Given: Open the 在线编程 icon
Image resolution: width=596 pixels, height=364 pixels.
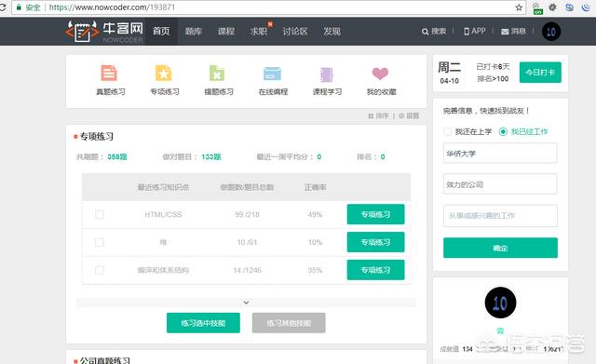Looking at the screenshot, I should pos(273,74).
